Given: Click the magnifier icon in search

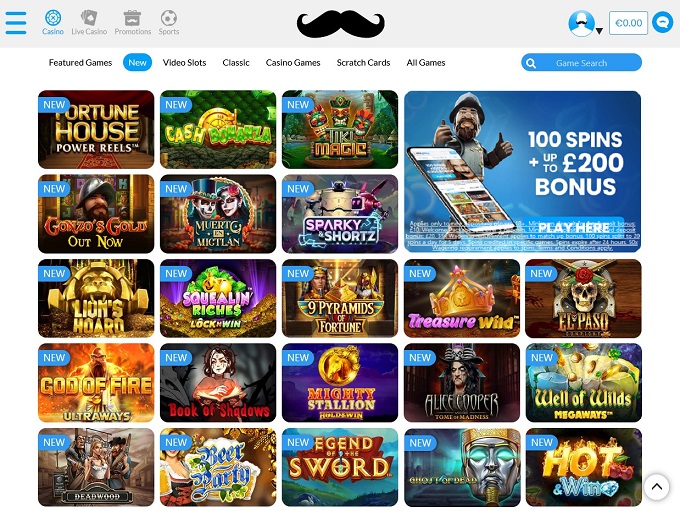Looking at the screenshot, I should 531,63.
